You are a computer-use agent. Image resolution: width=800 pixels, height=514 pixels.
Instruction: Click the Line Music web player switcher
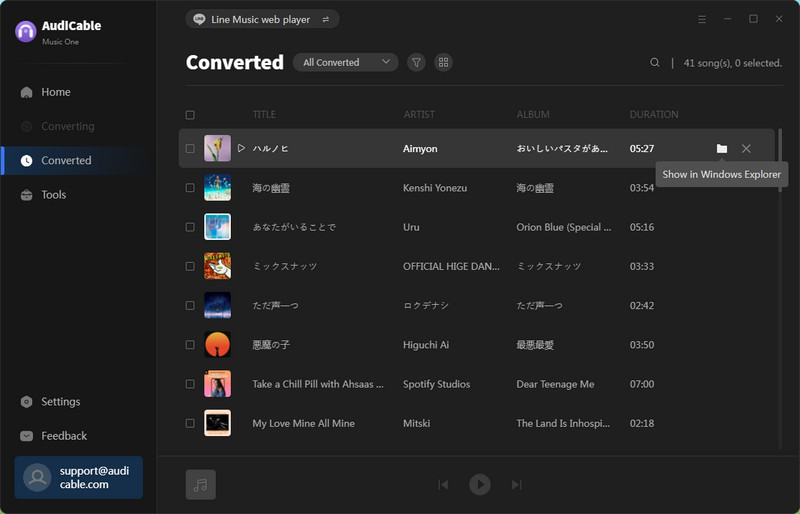coord(262,19)
